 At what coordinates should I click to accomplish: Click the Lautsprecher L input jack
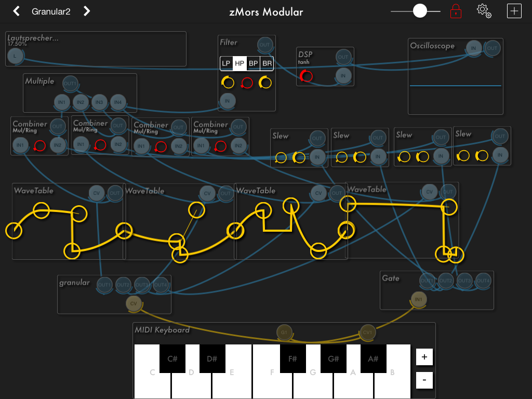15,56
